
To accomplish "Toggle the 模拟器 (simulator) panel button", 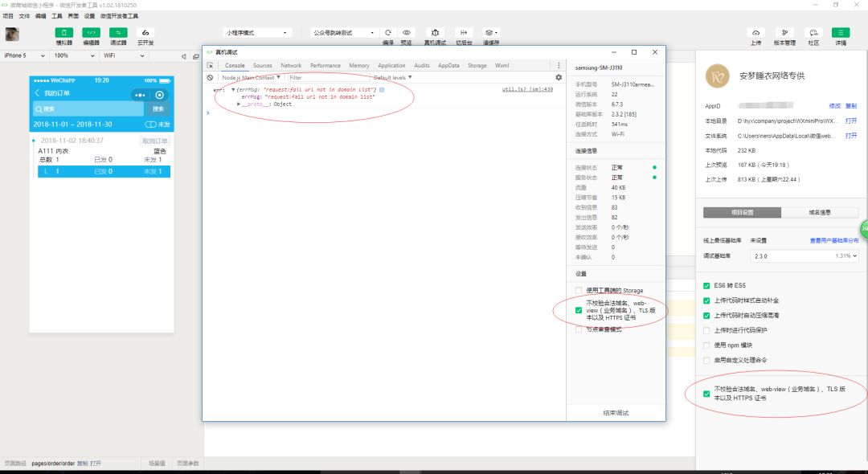I will tap(63, 33).
